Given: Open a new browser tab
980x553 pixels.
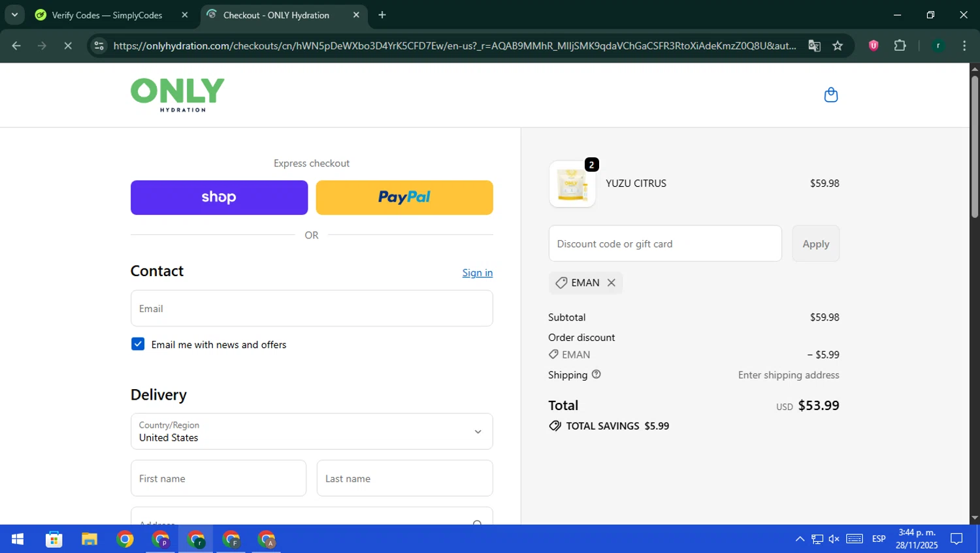Looking at the screenshot, I should (x=382, y=15).
